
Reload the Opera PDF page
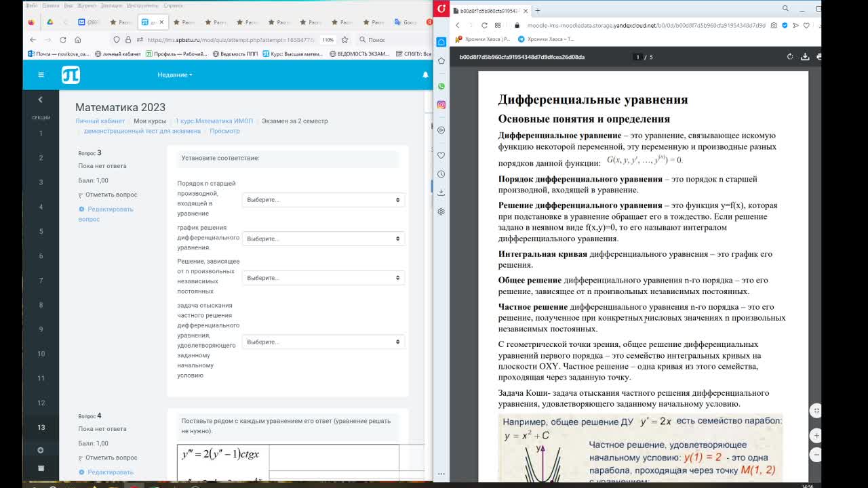pyautogui.click(x=484, y=25)
